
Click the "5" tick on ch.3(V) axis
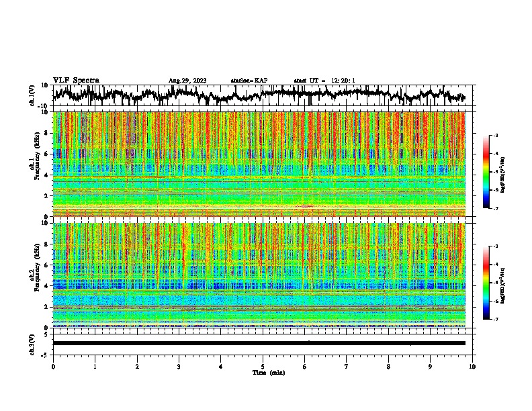(x=47, y=334)
